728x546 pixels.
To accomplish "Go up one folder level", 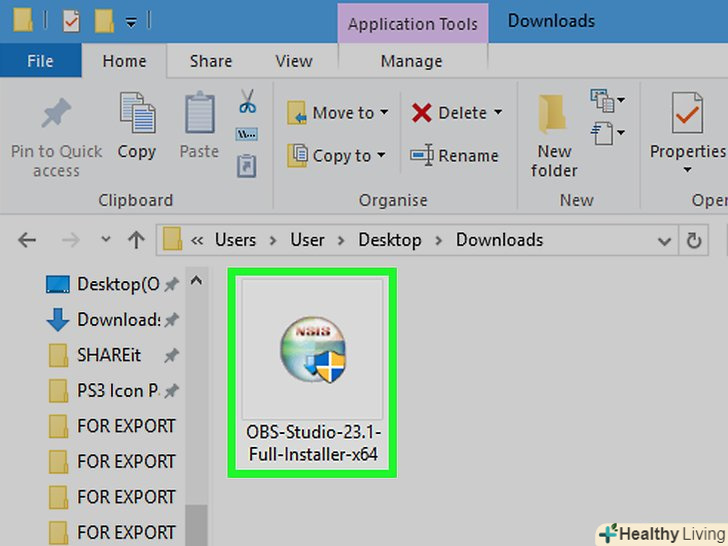I will pyautogui.click(x=136, y=240).
